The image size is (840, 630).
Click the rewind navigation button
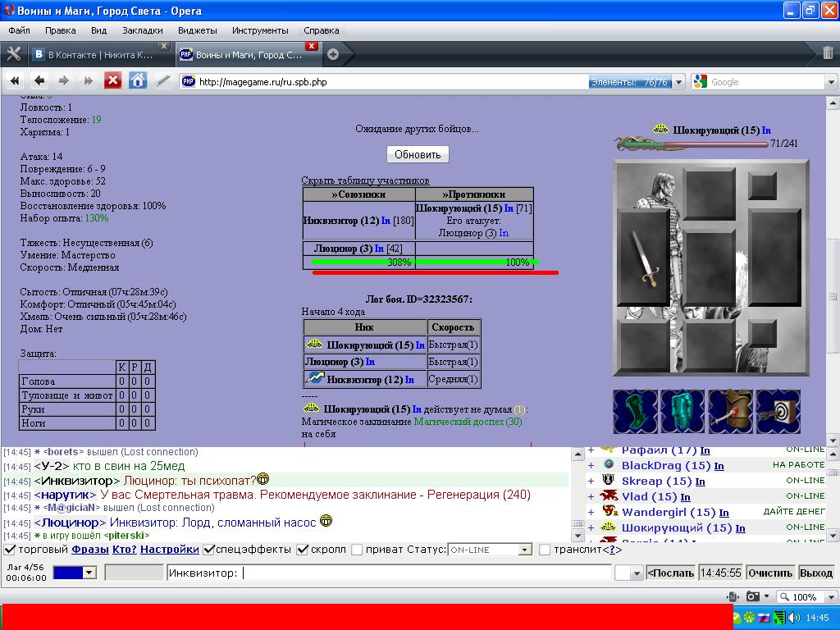[15, 81]
